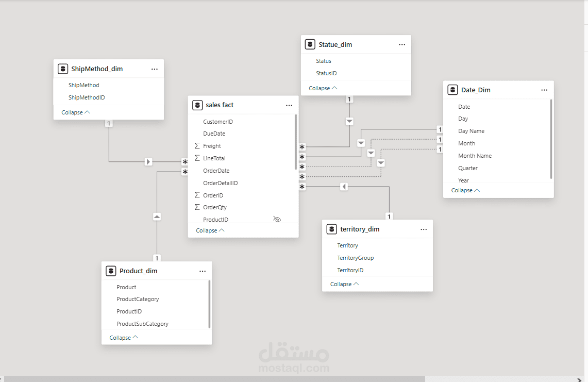Collapse the Product_dim table card

point(124,338)
